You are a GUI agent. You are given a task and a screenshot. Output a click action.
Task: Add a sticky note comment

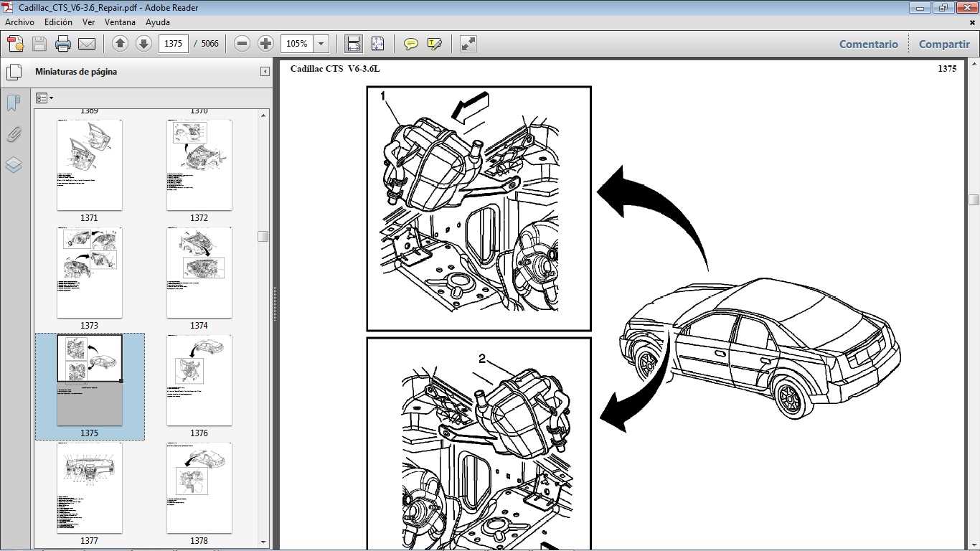(411, 44)
